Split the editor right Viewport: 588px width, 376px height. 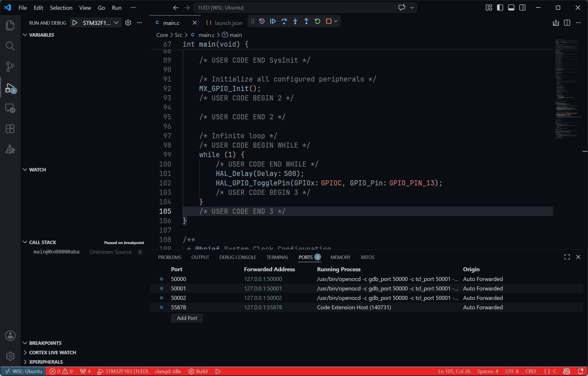567,23
